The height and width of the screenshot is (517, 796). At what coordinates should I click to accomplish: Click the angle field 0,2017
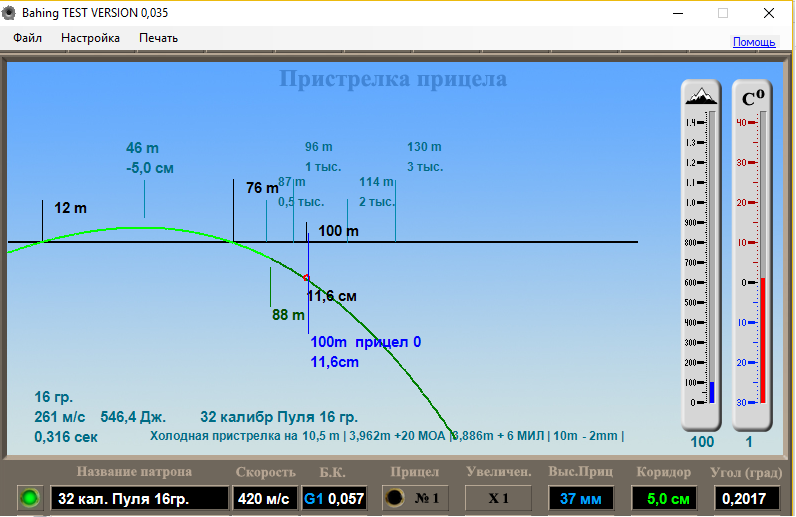(x=746, y=498)
